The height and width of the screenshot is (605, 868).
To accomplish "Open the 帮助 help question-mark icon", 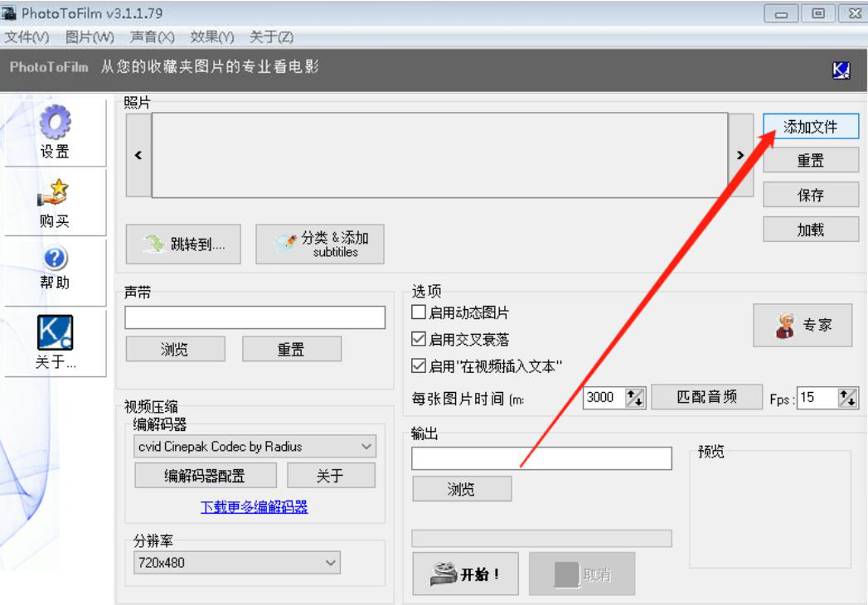I will pos(55,259).
